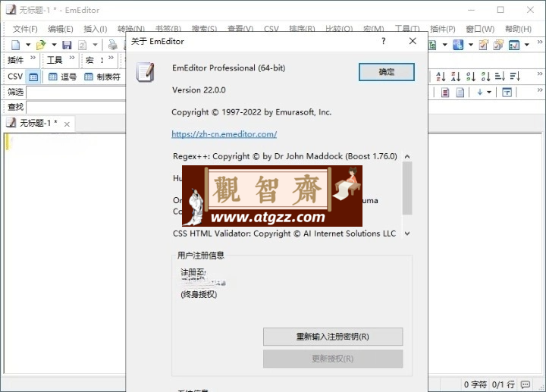Screen dimensions: 546x392
Task: Open the 插件(P) menu
Action: tap(443, 29)
